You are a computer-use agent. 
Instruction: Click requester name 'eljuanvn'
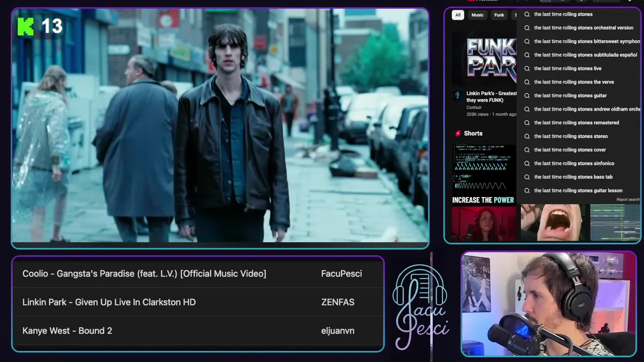coord(338,331)
